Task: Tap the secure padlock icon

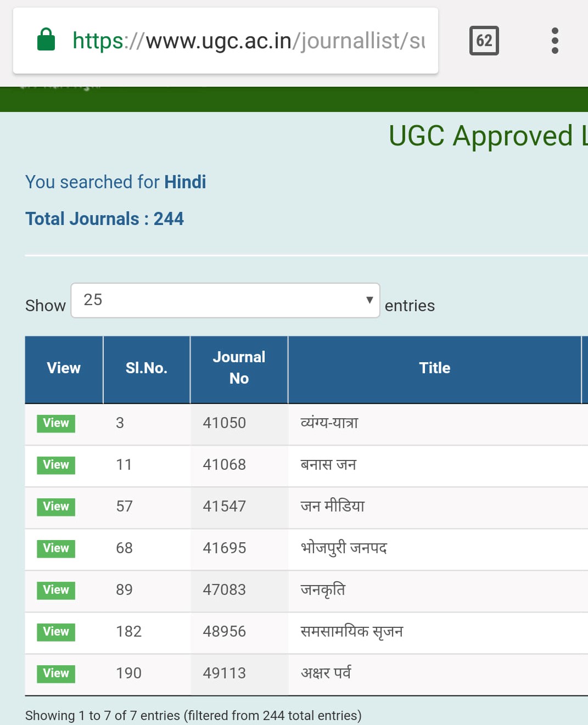Action: 46,40
